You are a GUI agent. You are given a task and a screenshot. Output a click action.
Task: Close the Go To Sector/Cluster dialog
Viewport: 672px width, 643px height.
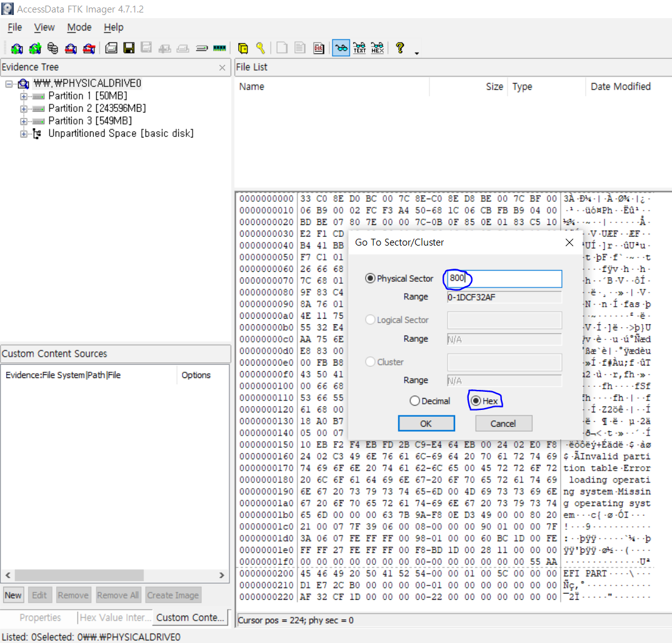[569, 243]
